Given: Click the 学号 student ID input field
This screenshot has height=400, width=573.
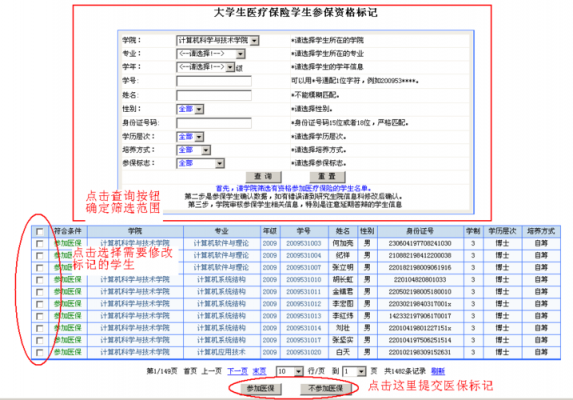Looking at the screenshot, I should tap(214, 81).
